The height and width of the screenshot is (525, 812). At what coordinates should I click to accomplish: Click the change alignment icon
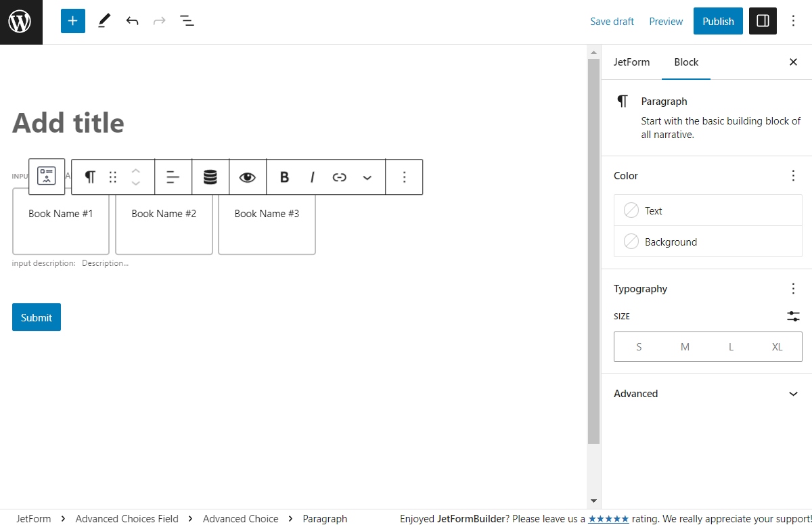pos(173,177)
